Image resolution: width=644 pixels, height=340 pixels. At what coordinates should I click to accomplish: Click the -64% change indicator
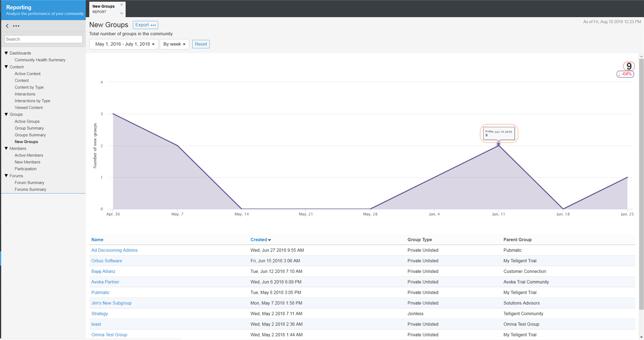click(x=625, y=74)
